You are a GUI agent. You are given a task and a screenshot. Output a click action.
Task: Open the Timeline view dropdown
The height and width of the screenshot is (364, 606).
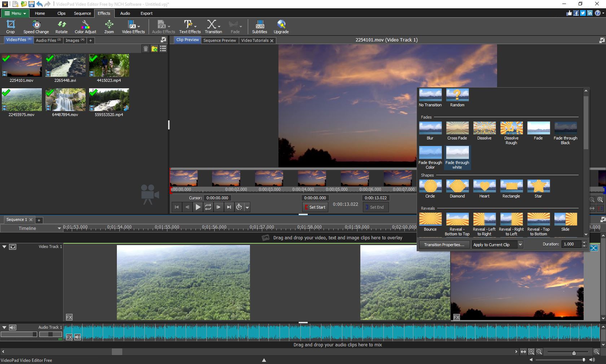[59, 228]
